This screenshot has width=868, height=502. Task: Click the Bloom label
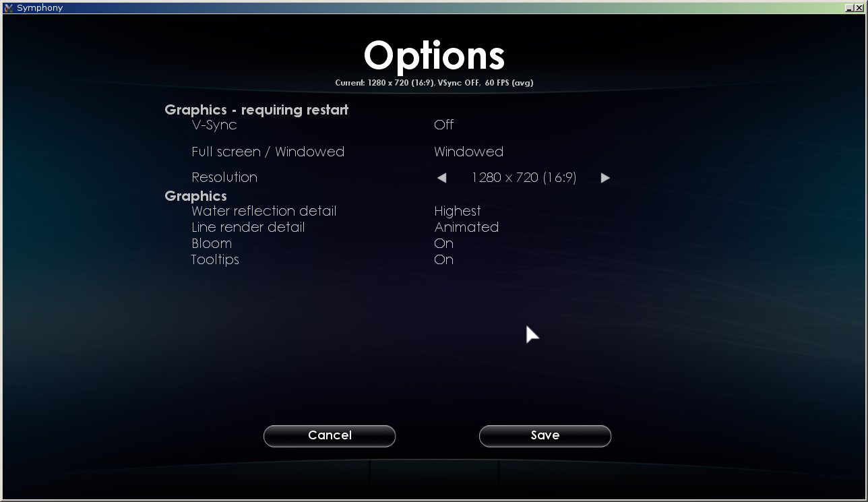(212, 243)
